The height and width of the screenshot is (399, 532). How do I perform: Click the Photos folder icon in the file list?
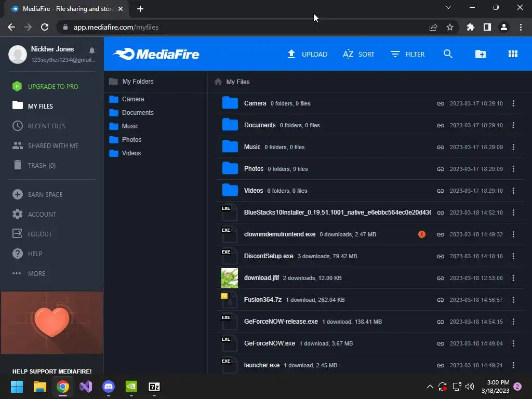coord(230,168)
